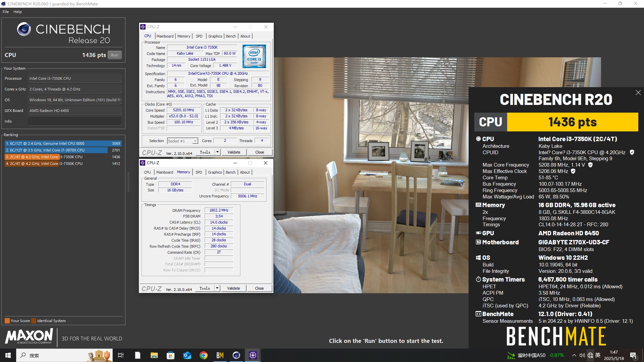Open the stock widget 富时中国A50
Screen dimensions: 644x362
[x=535, y=355]
